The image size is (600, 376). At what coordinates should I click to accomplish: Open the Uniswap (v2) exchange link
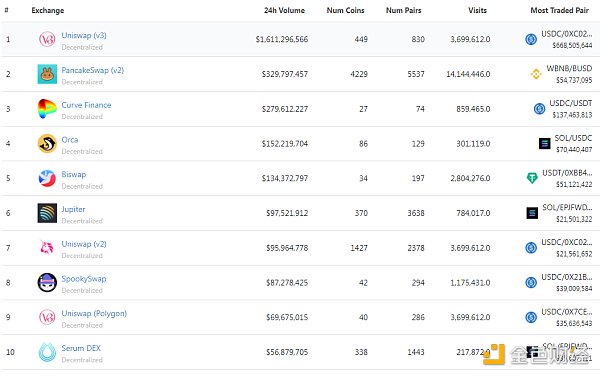coord(84,244)
